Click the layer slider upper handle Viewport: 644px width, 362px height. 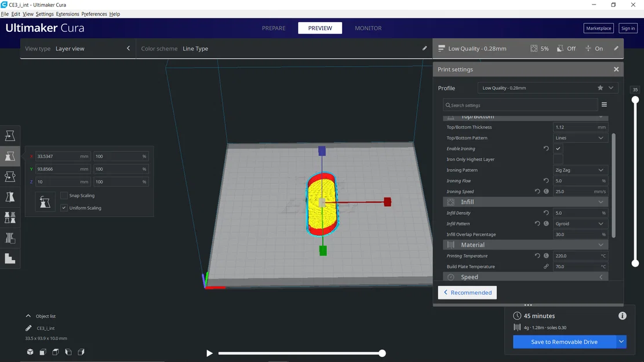(635, 100)
